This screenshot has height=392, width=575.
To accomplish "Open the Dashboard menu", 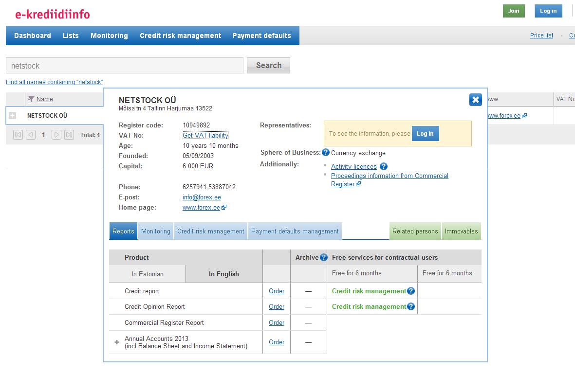I will pos(33,36).
